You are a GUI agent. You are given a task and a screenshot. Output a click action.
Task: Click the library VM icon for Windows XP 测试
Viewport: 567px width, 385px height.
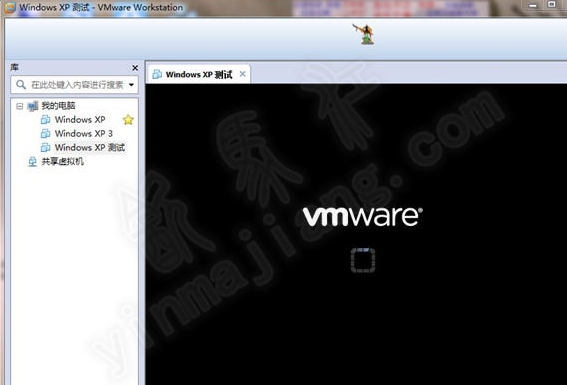tap(46, 147)
